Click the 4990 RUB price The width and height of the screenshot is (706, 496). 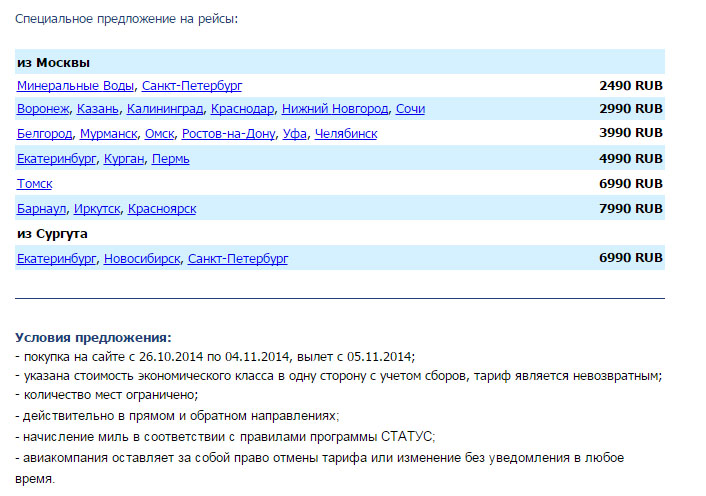[x=631, y=158]
